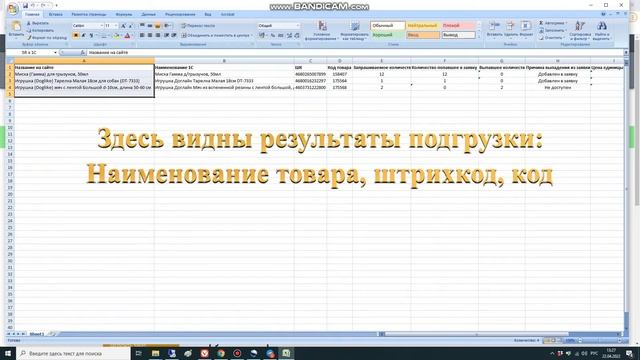Decrease font size with the small A icon

pyautogui.click(x=130, y=26)
